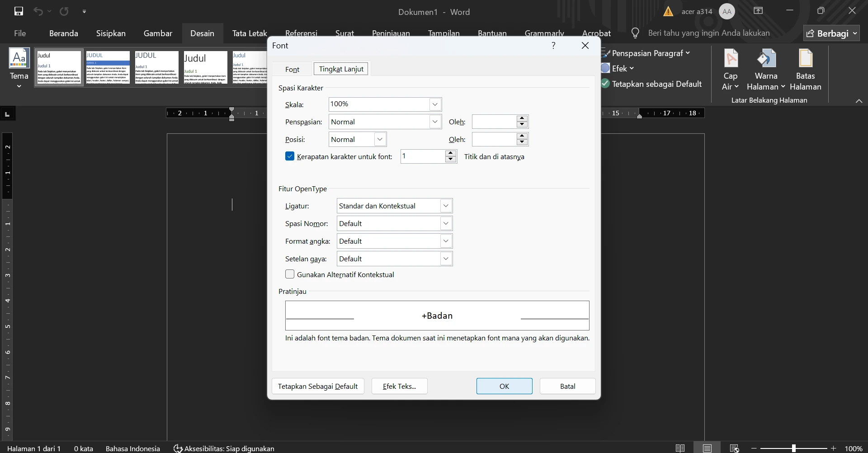Open the Ligatur dropdown

[x=446, y=206]
